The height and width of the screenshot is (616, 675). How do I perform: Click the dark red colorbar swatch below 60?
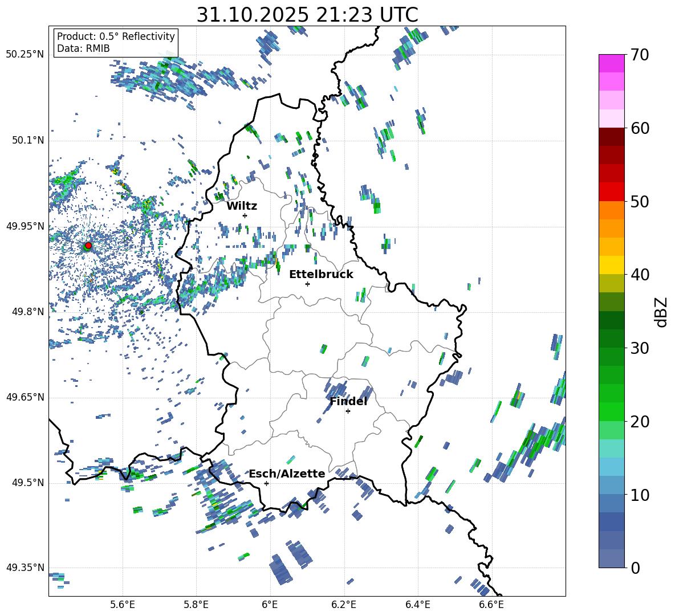point(611,136)
